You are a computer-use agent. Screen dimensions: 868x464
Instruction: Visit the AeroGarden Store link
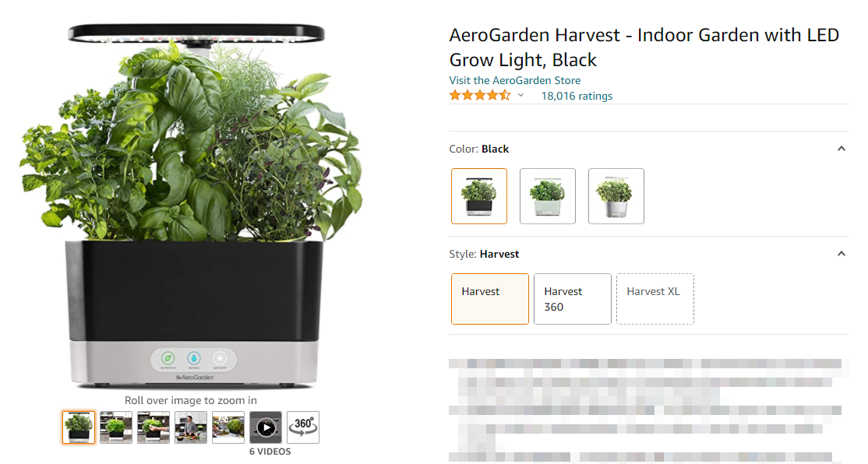pyautogui.click(x=515, y=80)
